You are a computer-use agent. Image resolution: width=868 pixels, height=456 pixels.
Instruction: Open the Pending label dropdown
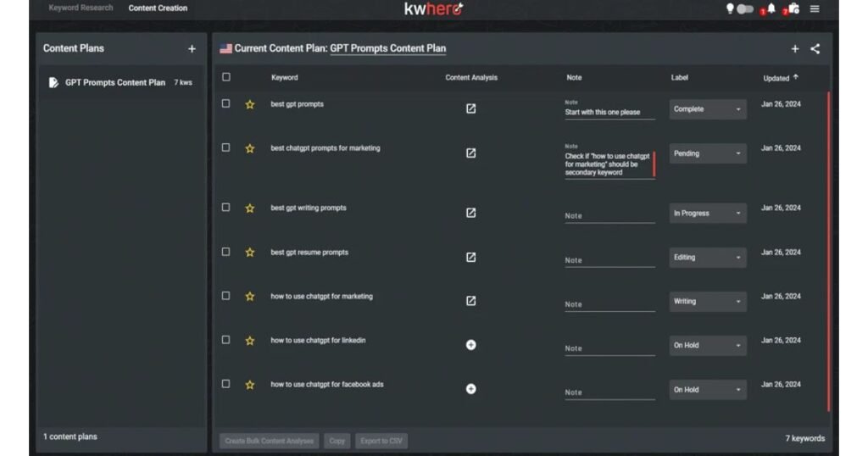point(708,153)
